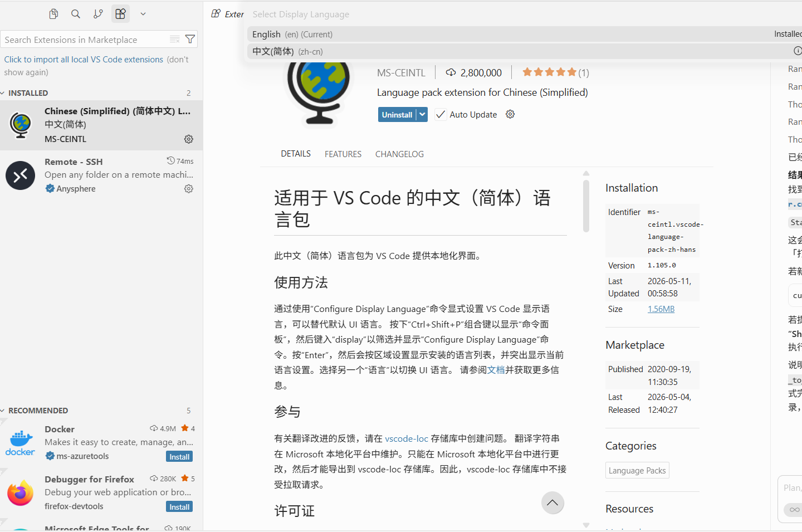Clear extension search results icon
The width and height of the screenshot is (802, 532).
click(x=175, y=39)
